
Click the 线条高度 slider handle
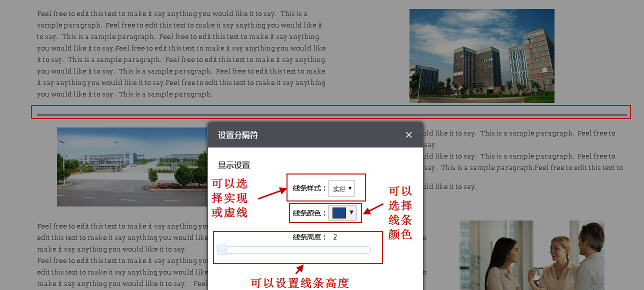click(221, 249)
